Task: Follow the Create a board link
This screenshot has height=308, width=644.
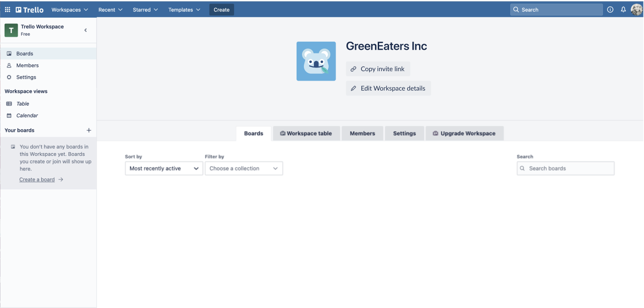Action: click(x=37, y=180)
